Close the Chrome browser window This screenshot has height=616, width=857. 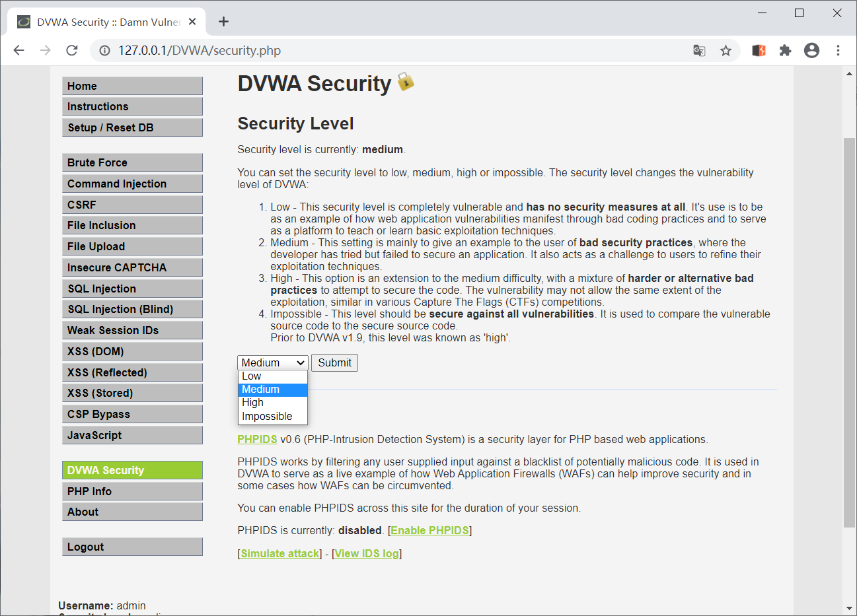click(837, 13)
